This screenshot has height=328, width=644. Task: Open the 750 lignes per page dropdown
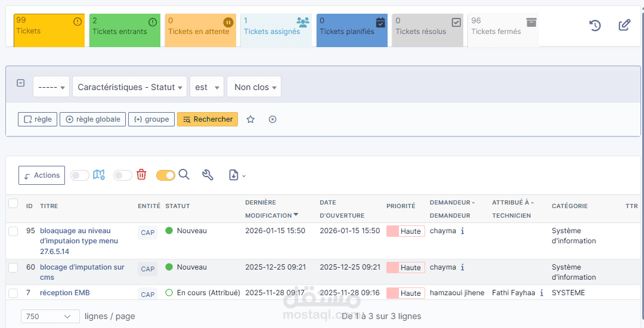50,316
